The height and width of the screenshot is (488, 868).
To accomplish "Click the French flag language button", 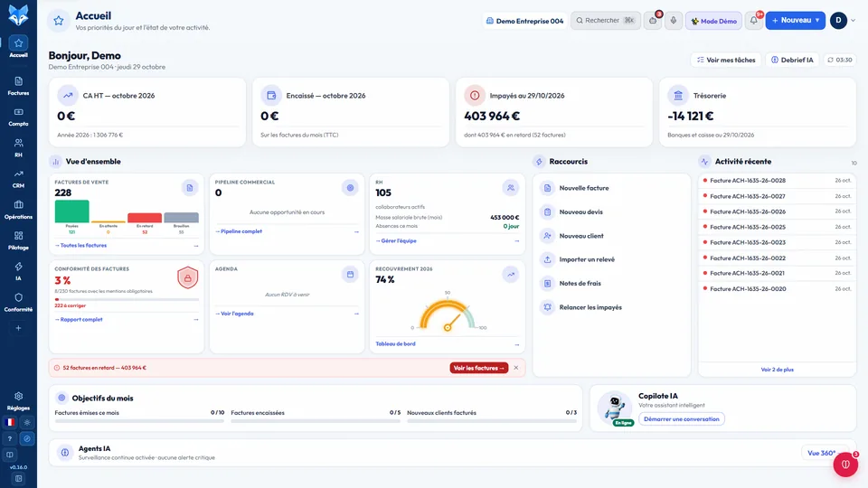I will point(9,422).
